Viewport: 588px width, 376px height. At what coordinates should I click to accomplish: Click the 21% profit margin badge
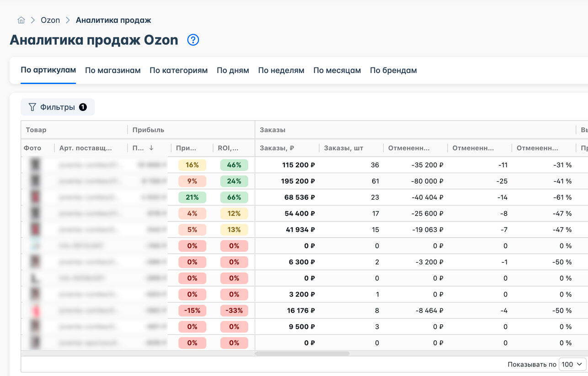point(192,197)
